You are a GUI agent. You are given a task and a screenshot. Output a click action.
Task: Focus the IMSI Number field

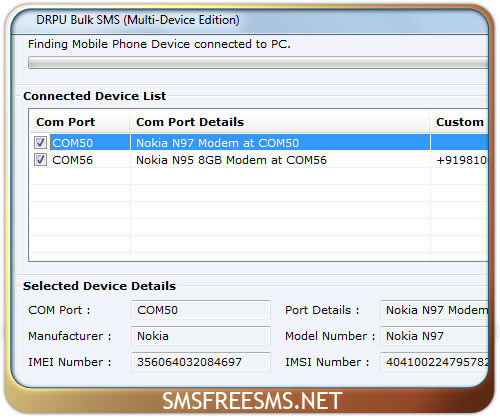click(x=434, y=362)
